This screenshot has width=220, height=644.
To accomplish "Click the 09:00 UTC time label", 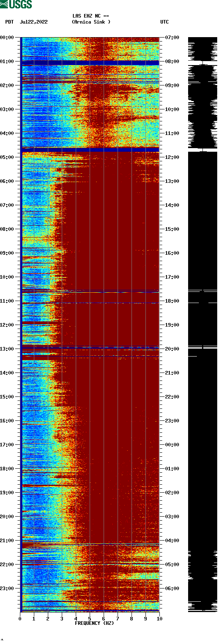I will (172, 85).
